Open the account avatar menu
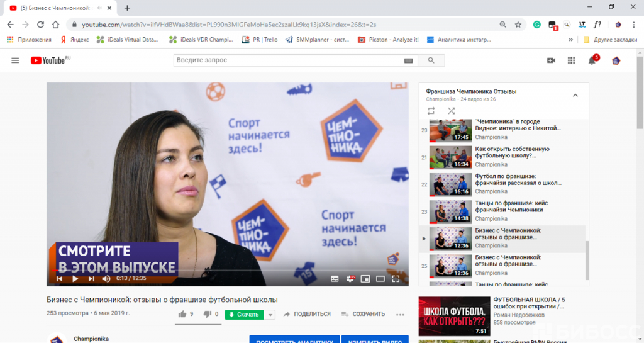This screenshot has width=644, height=343. (616, 61)
